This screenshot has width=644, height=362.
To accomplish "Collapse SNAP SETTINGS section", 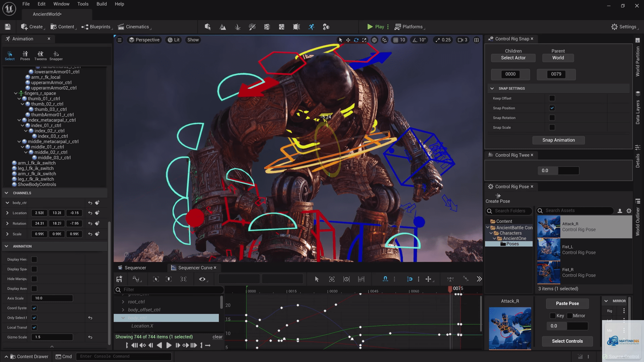I will pyautogui.click(x=492, y=88).
